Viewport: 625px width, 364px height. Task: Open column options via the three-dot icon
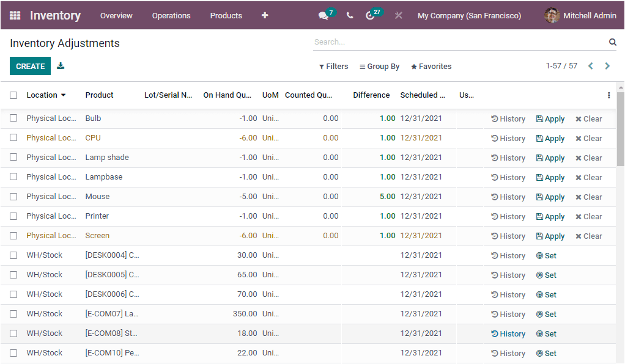coord(608,95)
